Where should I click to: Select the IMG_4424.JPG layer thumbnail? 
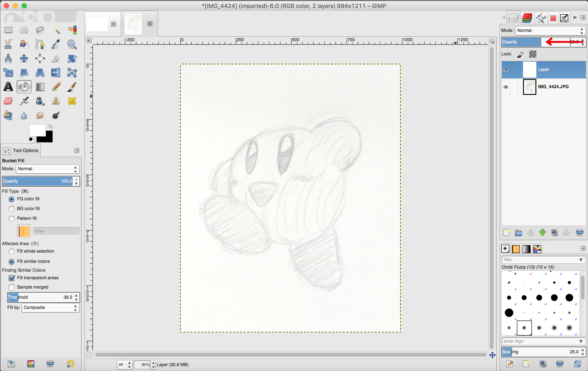(529, 87)
